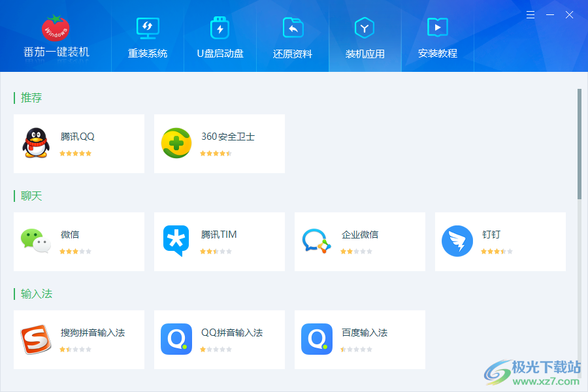Select the 企业微信 chat icon
This screenshot has width=588, height=392.
[317, 241]
